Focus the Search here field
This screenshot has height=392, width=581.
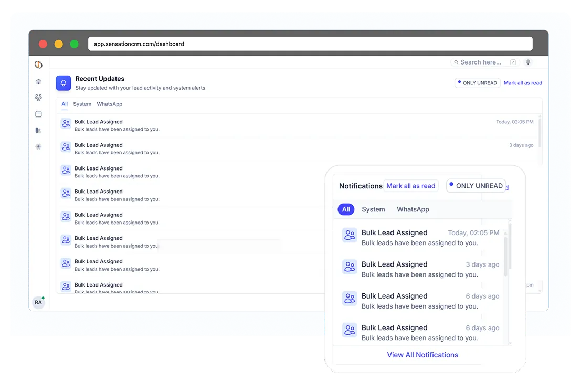click(484, 62)
